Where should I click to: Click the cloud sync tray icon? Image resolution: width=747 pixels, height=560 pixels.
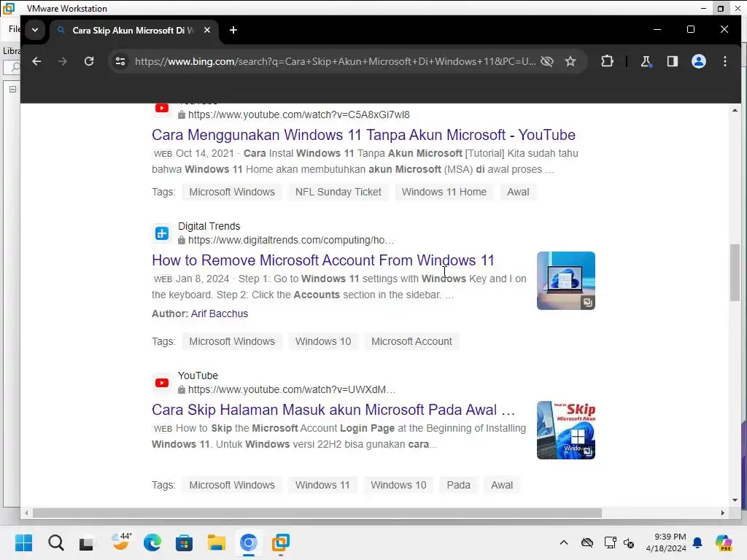tap(587, 542)
